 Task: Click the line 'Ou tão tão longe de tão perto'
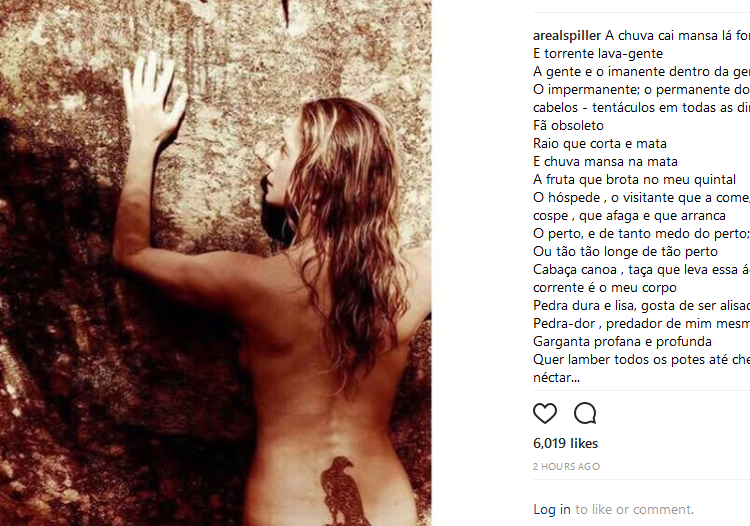pos(625,252)
